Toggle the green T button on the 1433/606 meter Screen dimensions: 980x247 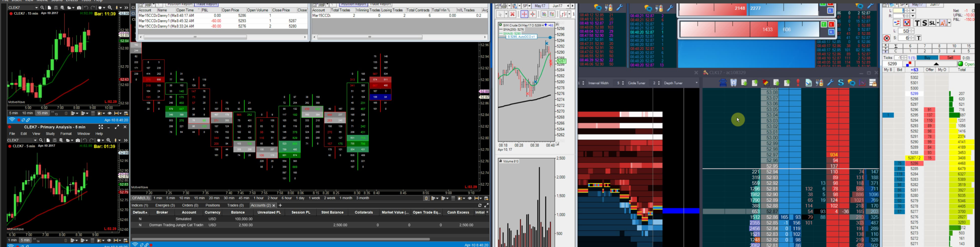click(824, 25)
